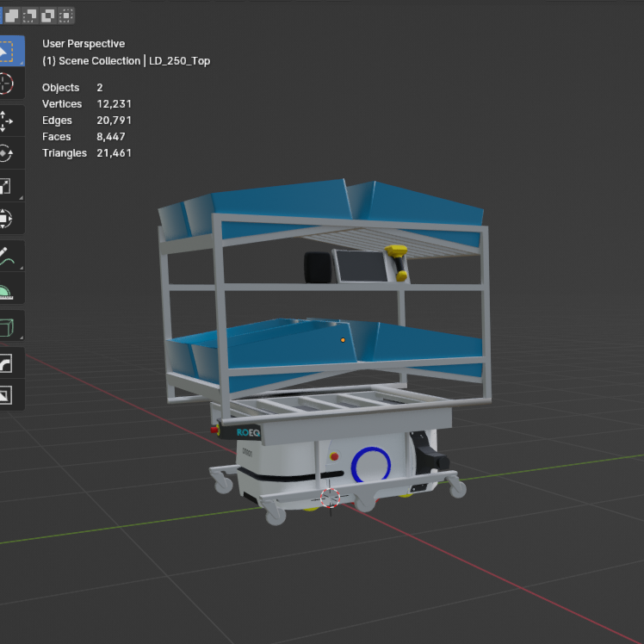The width and height of the screenshot is (644, 644).
Task: Set selection mode to Intersect
Action: click(66, 15)
